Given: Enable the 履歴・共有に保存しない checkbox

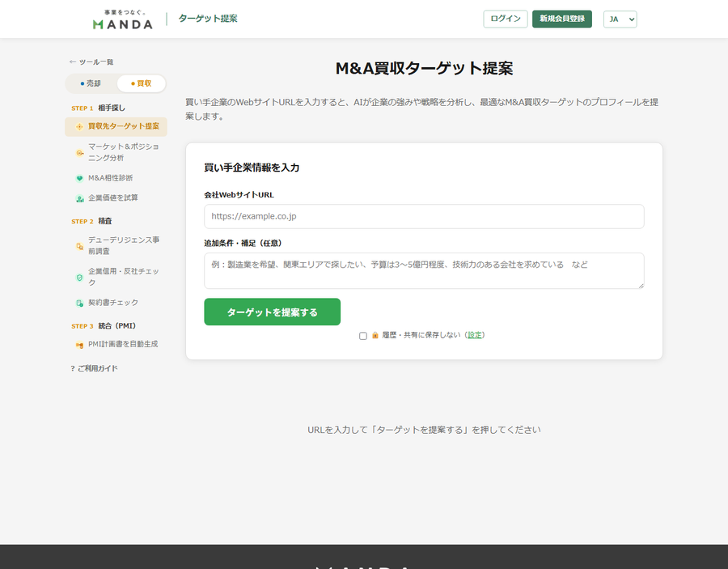Looking at the screenshot, I should (363, 336).
